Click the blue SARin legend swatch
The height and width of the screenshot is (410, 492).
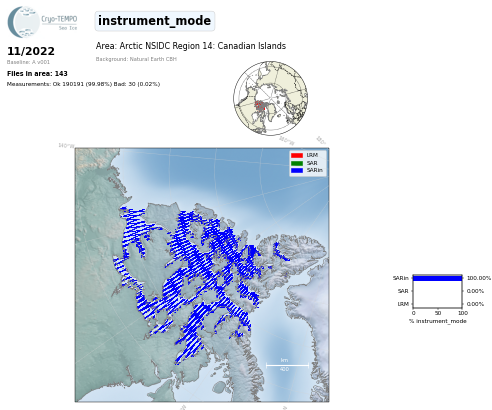pos(297,170)
